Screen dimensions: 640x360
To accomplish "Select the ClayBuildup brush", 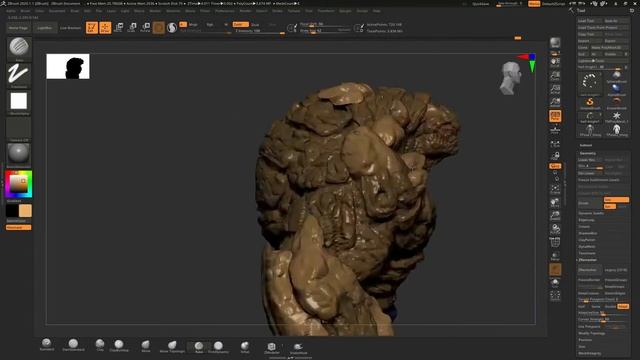I will tap(119, 345).
